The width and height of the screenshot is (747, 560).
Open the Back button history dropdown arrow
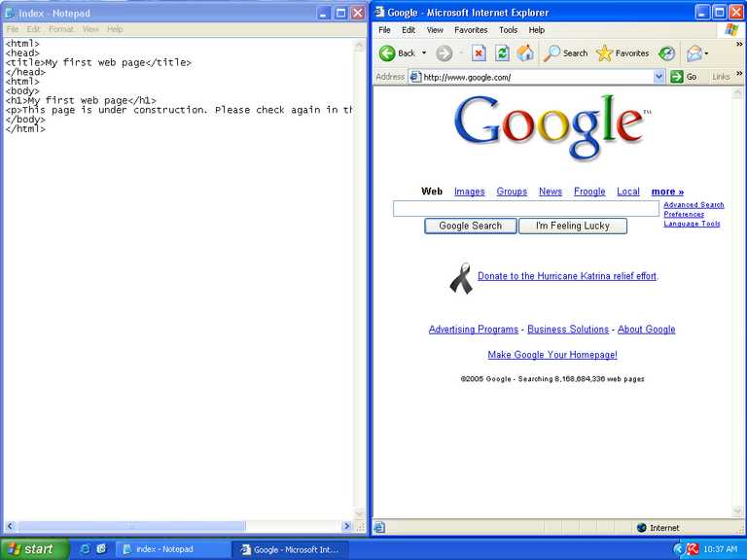tap(424, 52)
